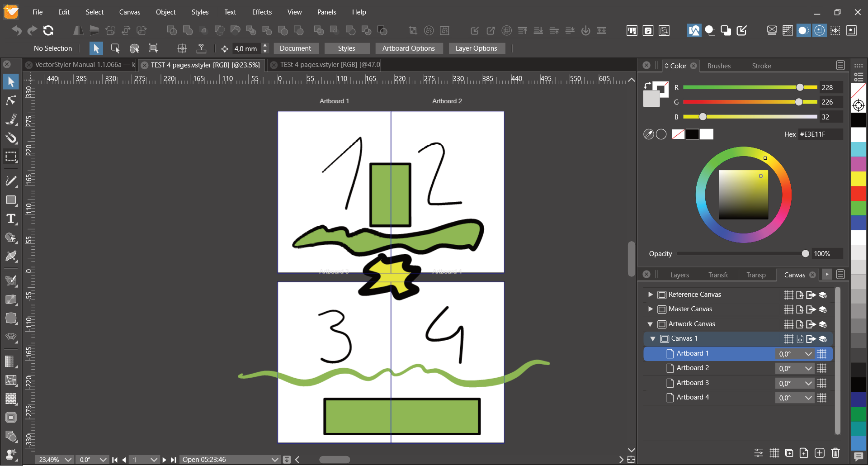The height and width of the screenshot is (466, 868).
Task: Click the trash icon in Canvas panel
Action: click(835, 453)
